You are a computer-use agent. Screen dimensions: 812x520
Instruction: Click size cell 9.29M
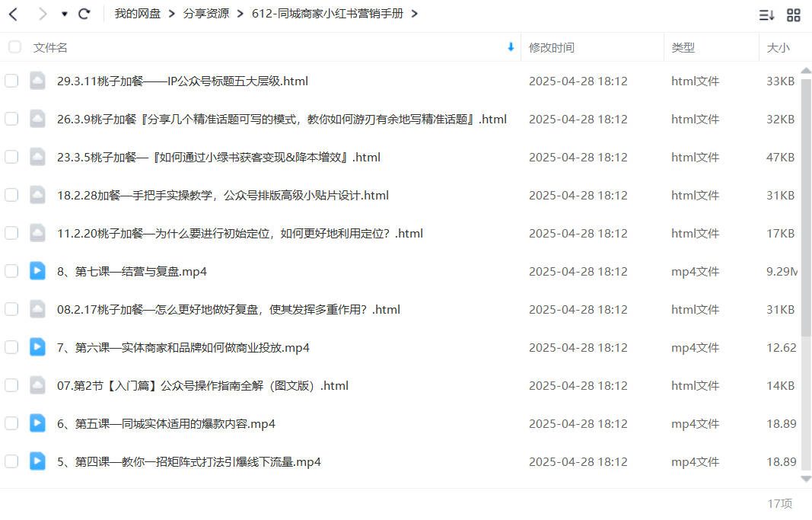click(782, 271)
